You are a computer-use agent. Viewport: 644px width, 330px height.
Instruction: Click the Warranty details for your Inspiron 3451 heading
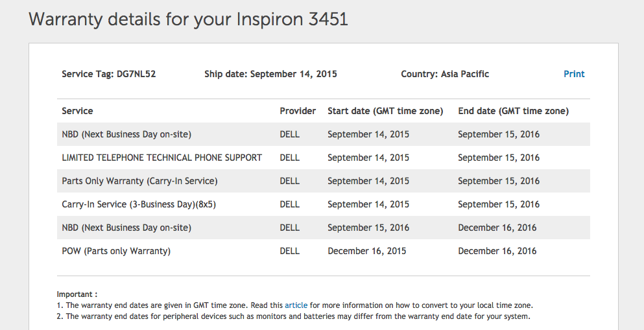(x=189, y=19)
